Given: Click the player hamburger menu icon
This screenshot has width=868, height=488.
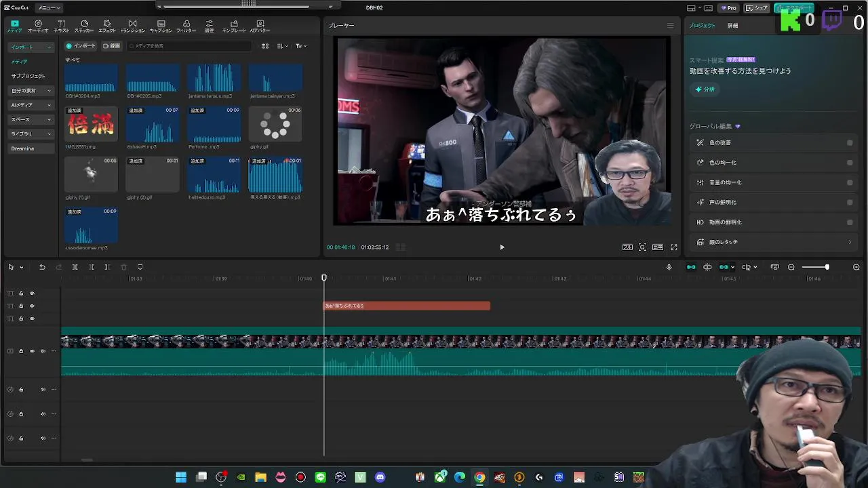Looking at the screenshot, I should (x=670, y=26).
